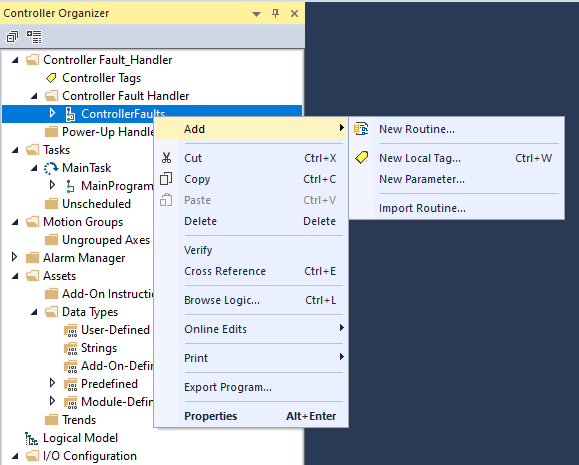Screen dimensions: 579x465
Task: Collapse the Controller Fault_Handler root node
Action: (15, 60)
